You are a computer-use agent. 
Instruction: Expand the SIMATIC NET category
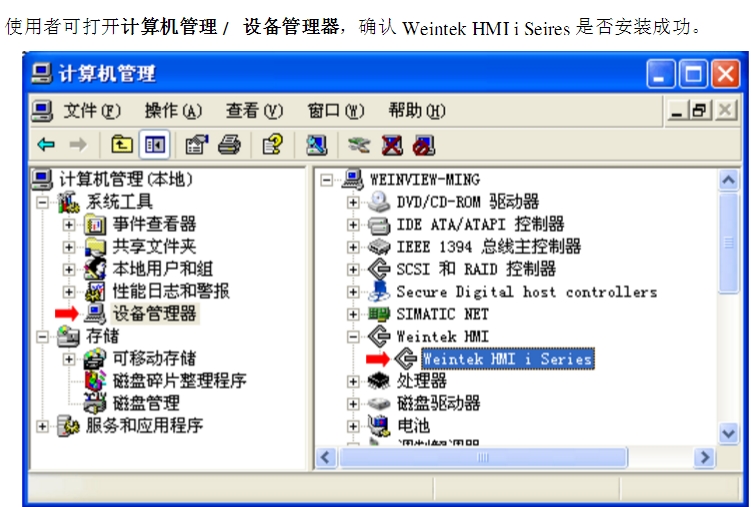353,314
